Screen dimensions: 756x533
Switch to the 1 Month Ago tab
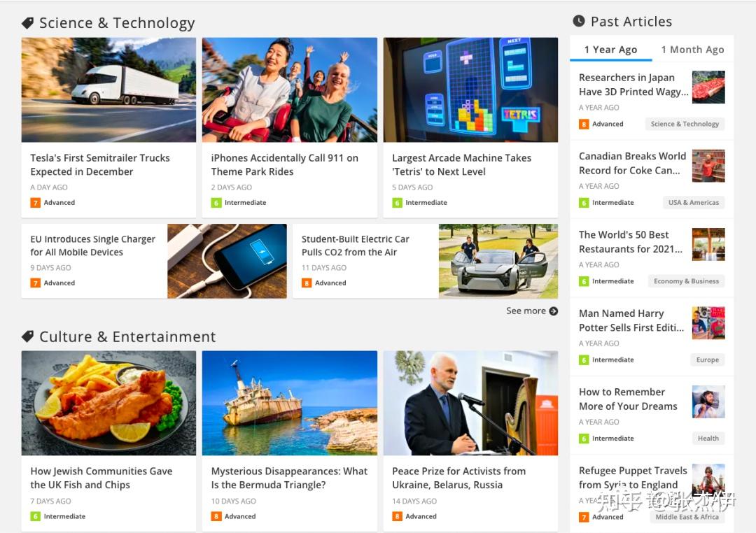pos(692,50)
